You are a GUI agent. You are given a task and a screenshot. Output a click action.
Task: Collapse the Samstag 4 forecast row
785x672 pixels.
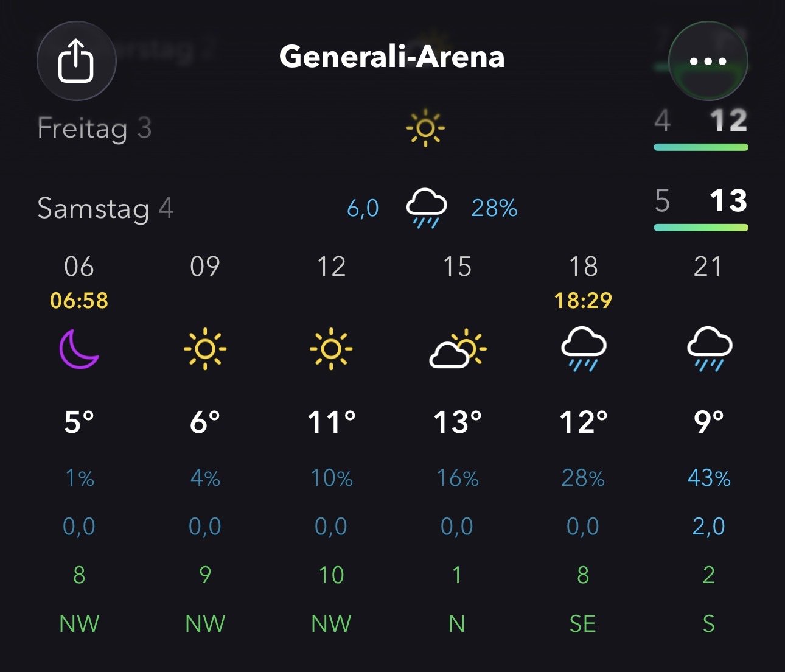[x=105, y=208]
